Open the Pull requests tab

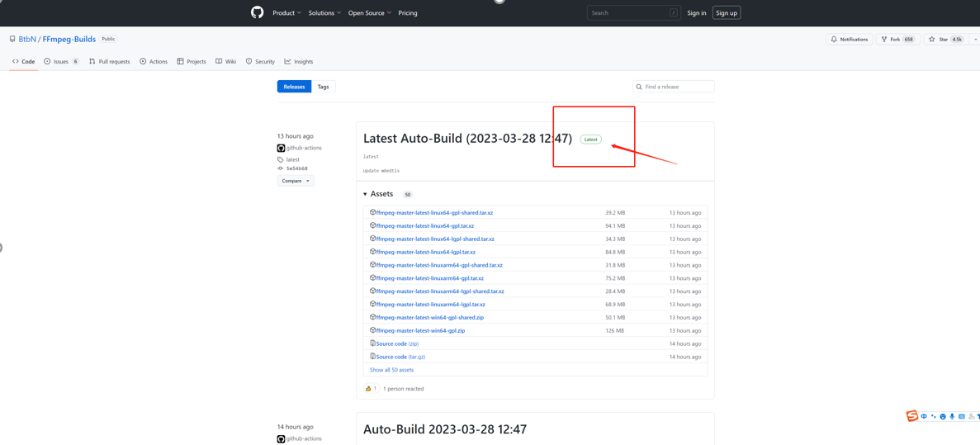click(109, 61)
